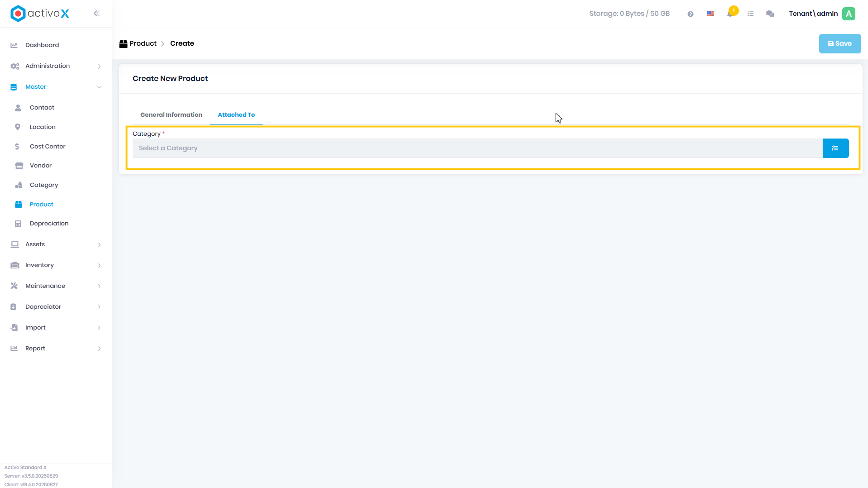Open Cost Center under Master
This screenshot has height=488, width=868.
[x=48, y=147]
